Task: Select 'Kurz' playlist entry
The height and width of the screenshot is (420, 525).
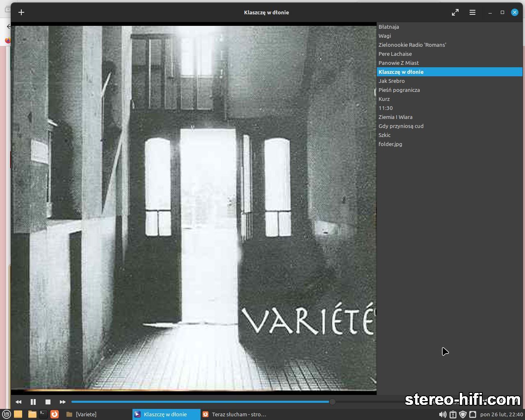Action: (450, 99)
